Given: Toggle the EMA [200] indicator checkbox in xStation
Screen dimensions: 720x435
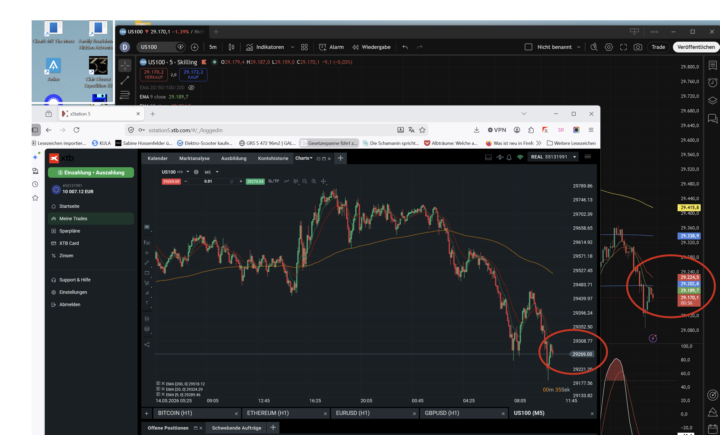Looking at the screenshot, I should [158, 383].
